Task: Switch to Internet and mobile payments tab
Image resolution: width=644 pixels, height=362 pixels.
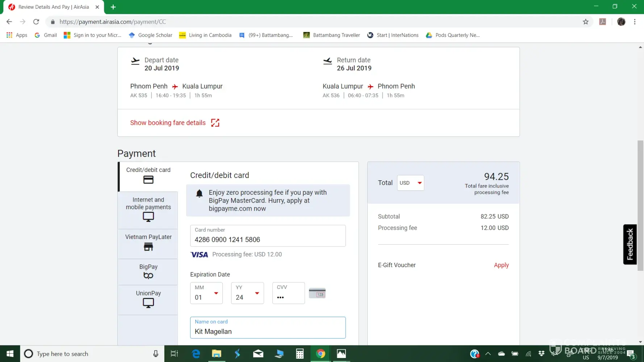Action: 148,210
